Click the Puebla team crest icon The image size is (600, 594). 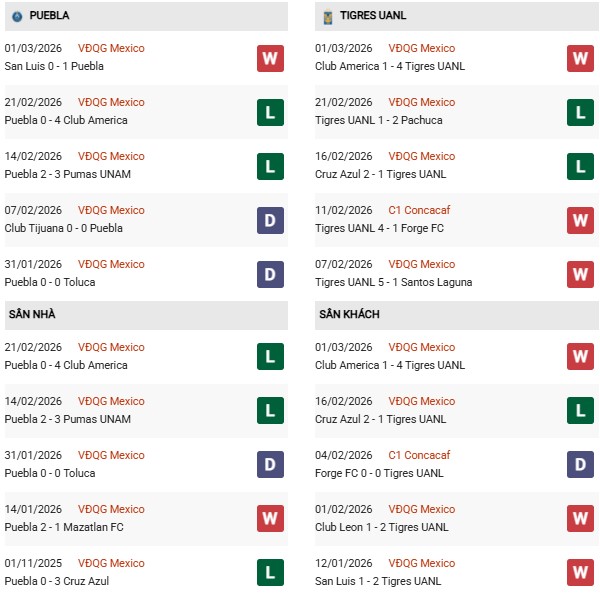coord(16,16)
